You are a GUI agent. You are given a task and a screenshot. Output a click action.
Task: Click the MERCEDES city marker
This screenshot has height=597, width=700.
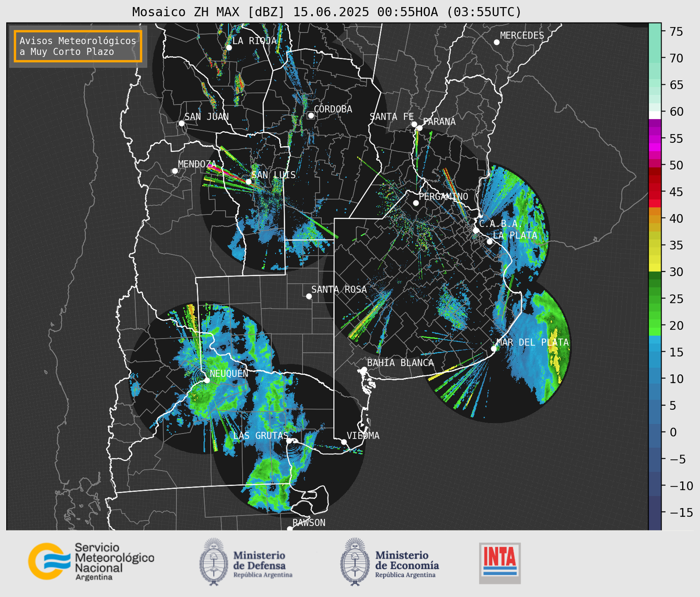[496, 42]
